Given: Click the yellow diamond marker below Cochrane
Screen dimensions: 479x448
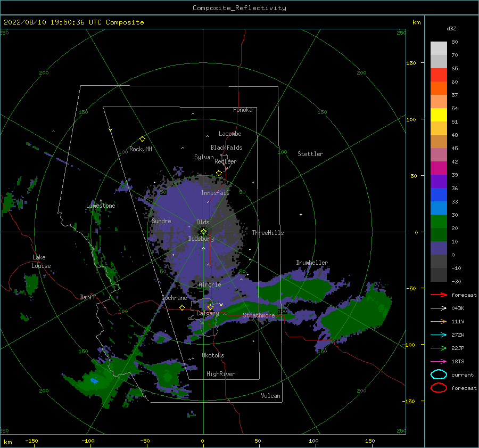Looking at the screenshot, I should [183, 307].
